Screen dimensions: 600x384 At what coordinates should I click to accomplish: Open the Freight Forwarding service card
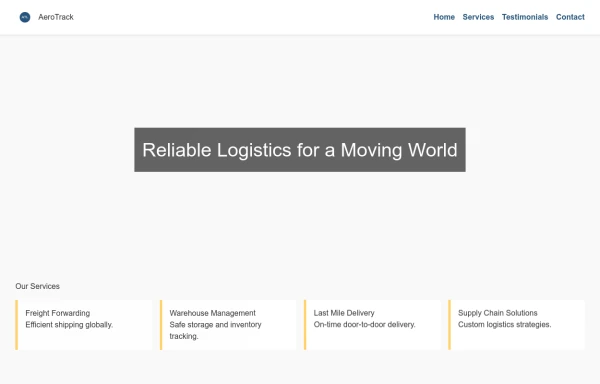coord(84,325)
